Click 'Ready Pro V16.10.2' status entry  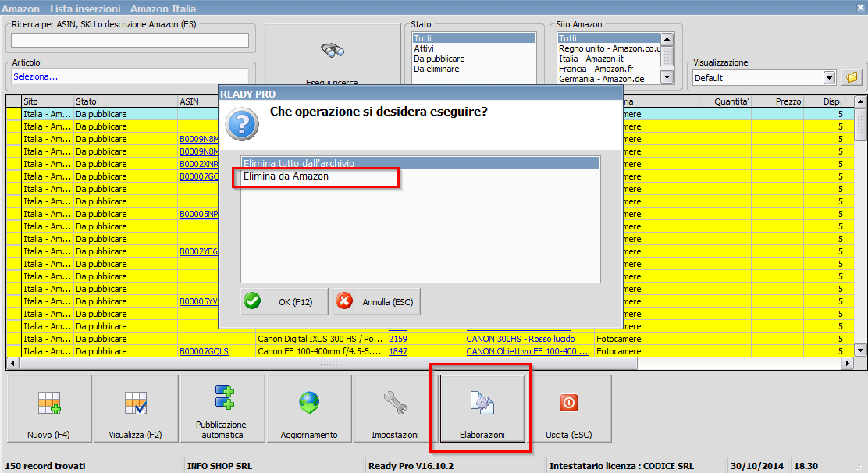[x=411, y=466]
